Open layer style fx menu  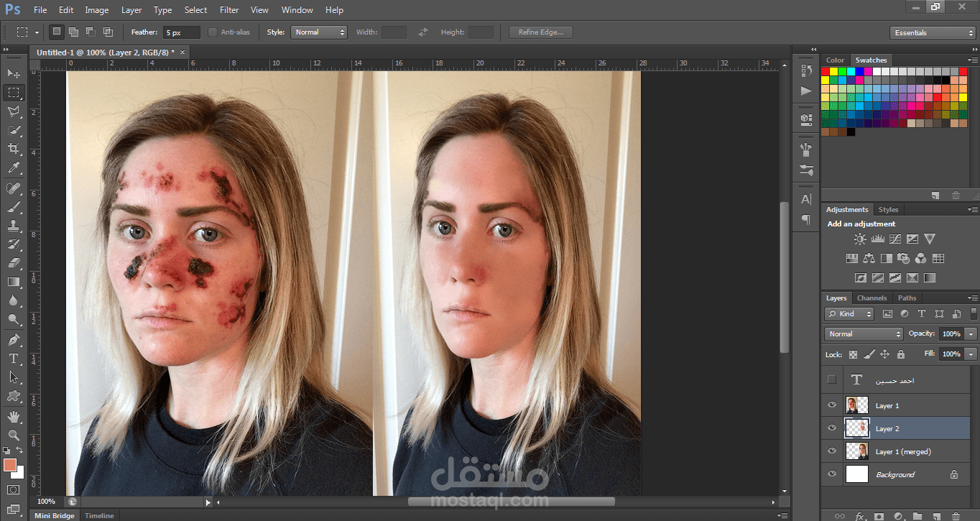(860, 515)
